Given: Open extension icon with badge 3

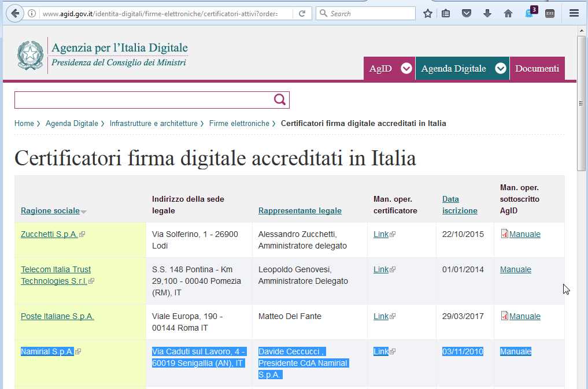Looking at the screenshot, I should (531, 12).
